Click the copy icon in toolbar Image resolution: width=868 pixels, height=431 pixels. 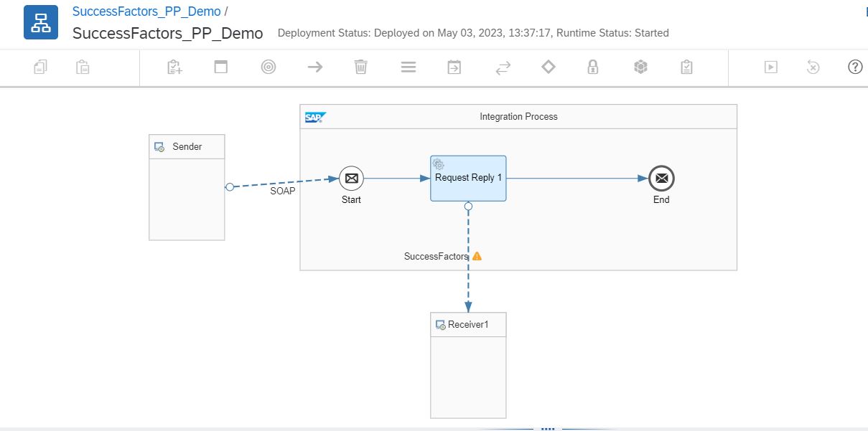tap(41, 67)
